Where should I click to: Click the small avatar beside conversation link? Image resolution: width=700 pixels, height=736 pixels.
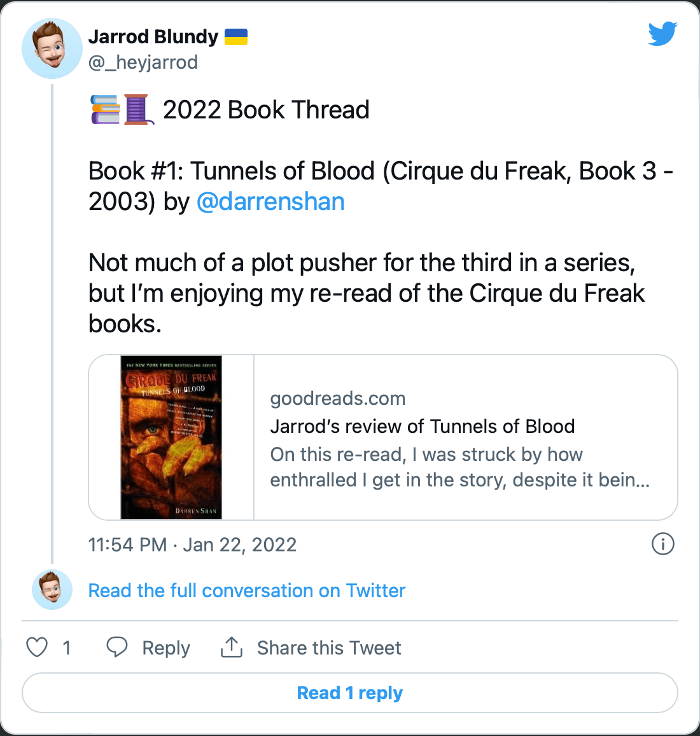tap(52, 590)
